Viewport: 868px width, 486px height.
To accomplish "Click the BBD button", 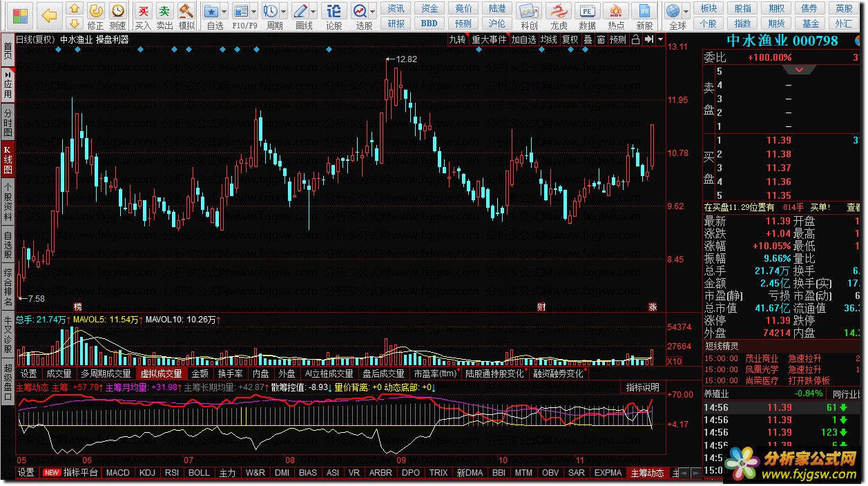I will click(430, 23).
